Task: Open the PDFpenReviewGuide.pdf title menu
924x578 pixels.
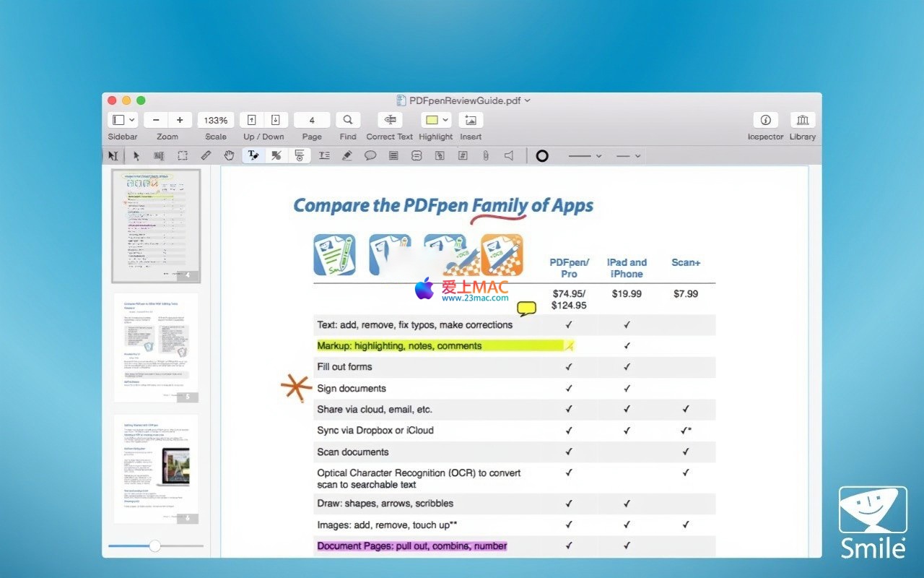Action: (463, 100)
